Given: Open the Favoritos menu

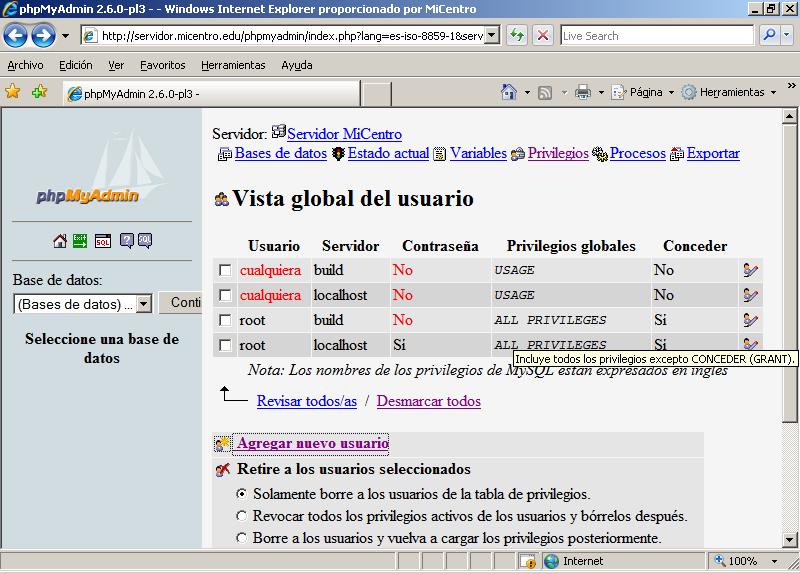Looking at the screenshot, I should pos(162,65).
